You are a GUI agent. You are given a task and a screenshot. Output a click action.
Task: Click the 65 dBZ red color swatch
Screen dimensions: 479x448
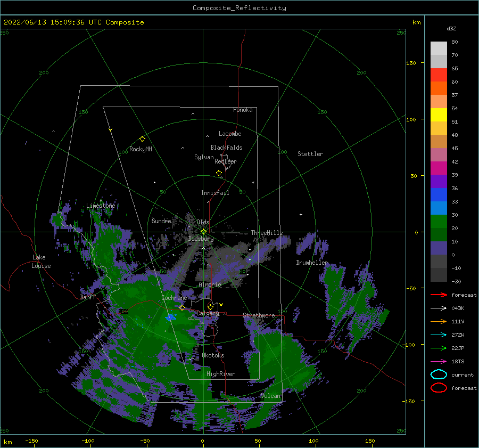click(x=439, y=75)
